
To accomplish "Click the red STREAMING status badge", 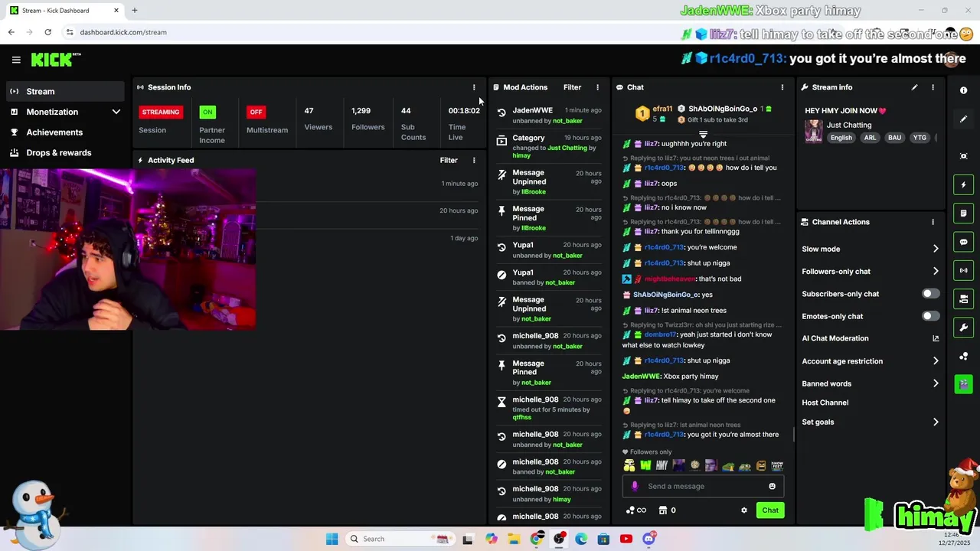I will pos(161,112).
